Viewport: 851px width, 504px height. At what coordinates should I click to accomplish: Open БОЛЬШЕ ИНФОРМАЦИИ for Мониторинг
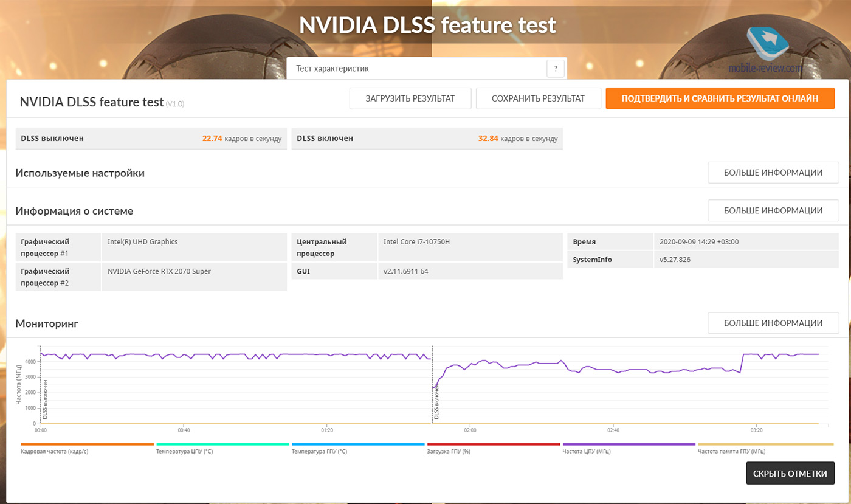coord(773,323)
